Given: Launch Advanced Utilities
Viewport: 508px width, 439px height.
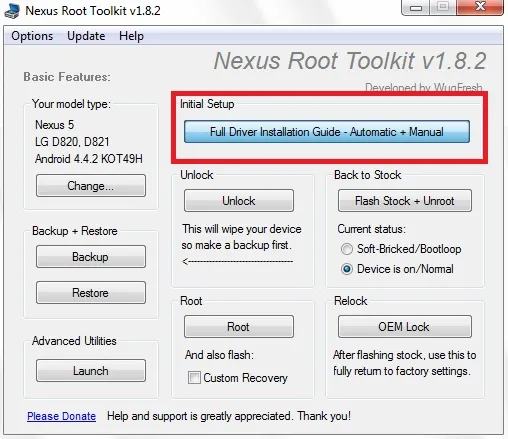Looking at the screenshot, I should click(x=91, y=371).
